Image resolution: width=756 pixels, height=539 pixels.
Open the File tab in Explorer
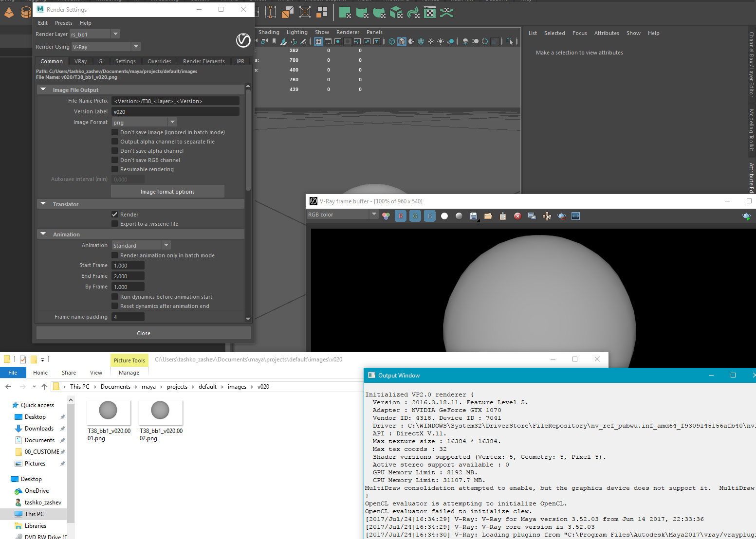(13, 373)
